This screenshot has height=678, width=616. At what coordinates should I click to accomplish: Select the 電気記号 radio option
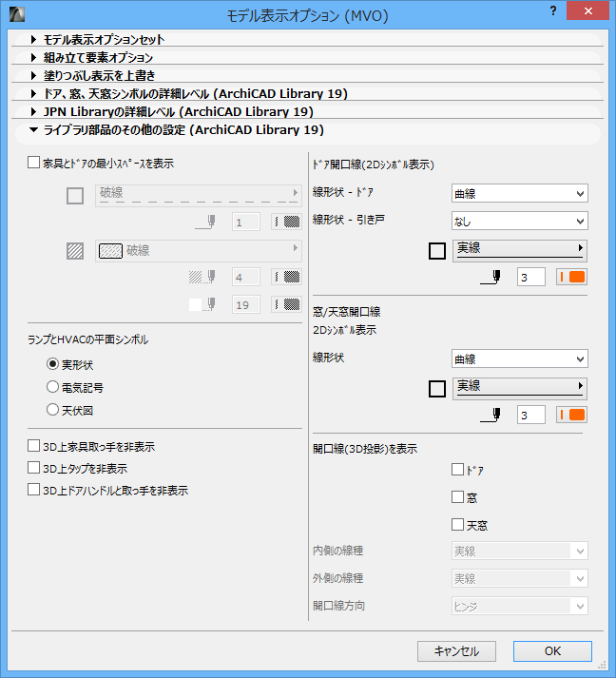tap(52, 387)
